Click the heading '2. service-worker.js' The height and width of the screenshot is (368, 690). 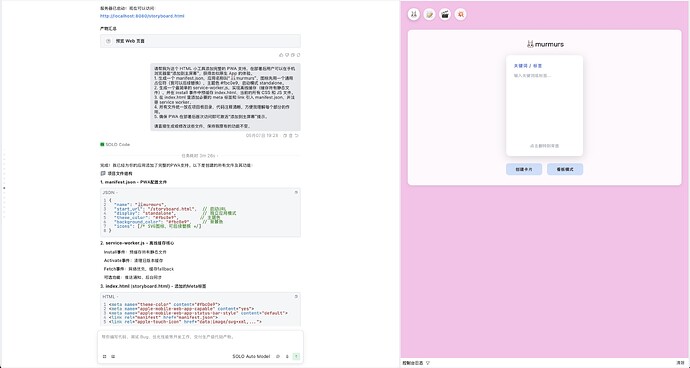137,243
